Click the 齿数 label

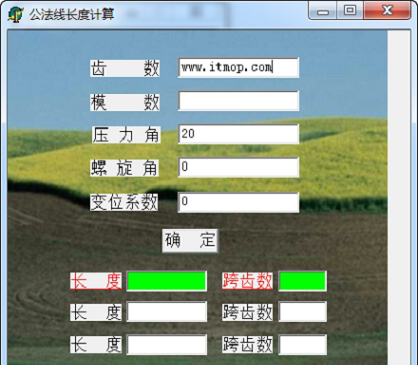(x=125, y=69)
